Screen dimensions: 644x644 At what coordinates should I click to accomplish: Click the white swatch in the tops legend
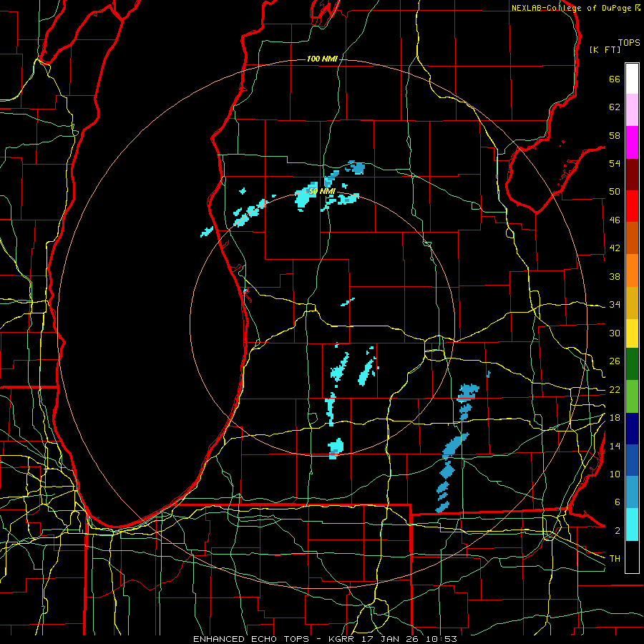632,79
